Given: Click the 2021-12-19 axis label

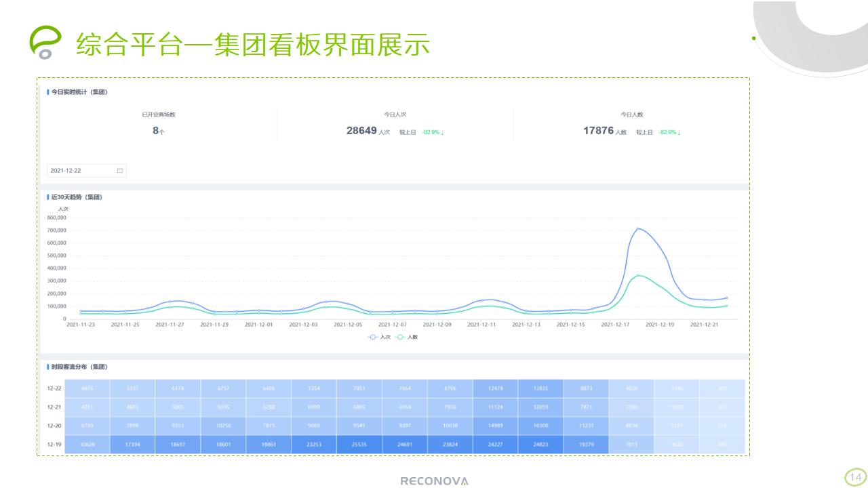Looking at the screenshot, I should 660,325.
